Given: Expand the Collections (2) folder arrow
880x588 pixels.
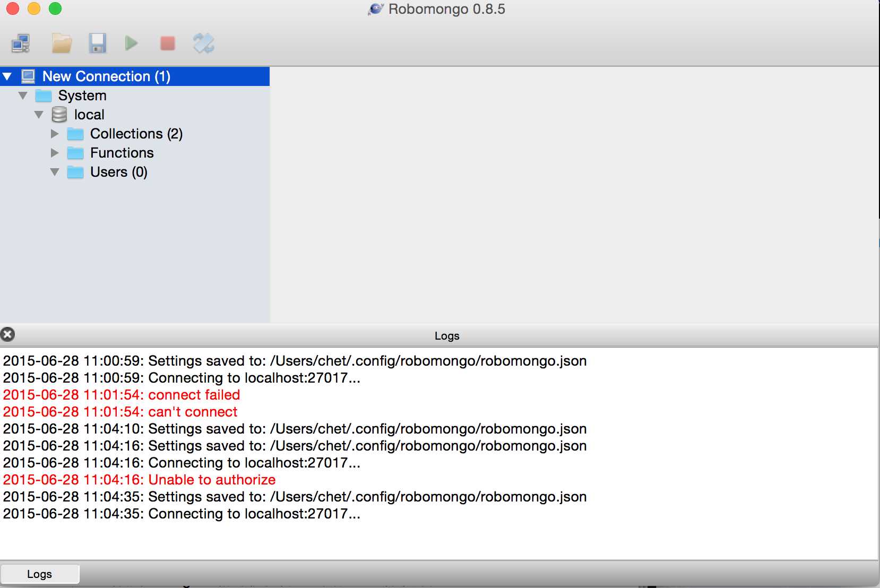Looking at the screenshot, I should click(x=55, y=134).
